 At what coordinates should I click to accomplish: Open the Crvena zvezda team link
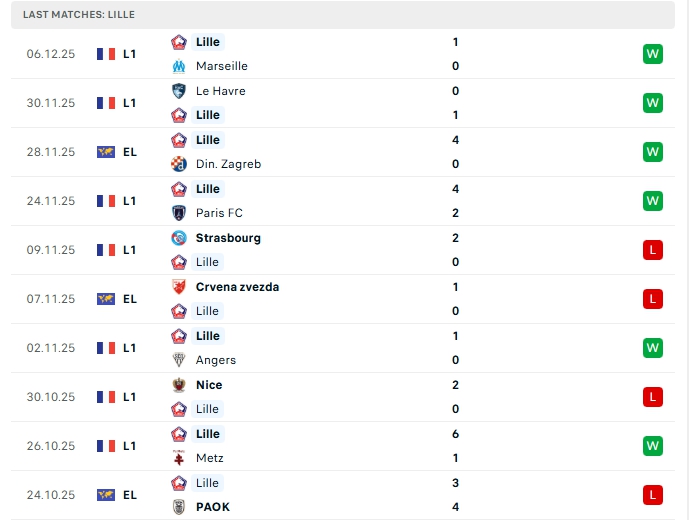tap(237, 287)
